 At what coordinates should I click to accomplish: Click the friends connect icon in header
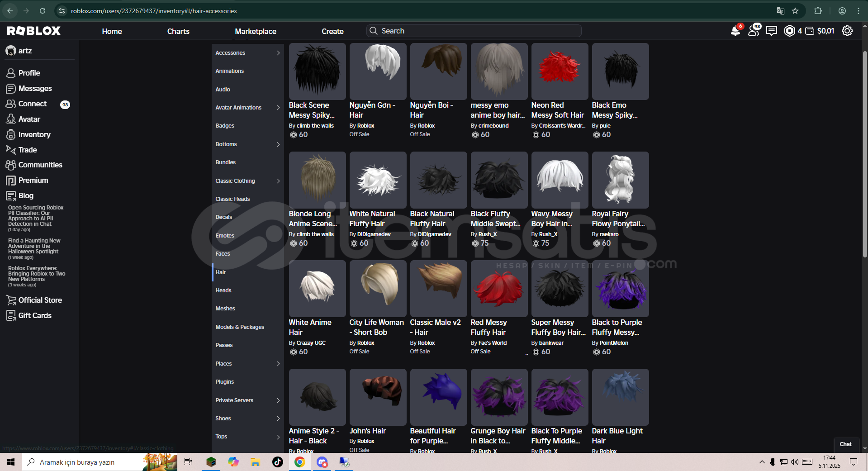click(x=754, y=31)
